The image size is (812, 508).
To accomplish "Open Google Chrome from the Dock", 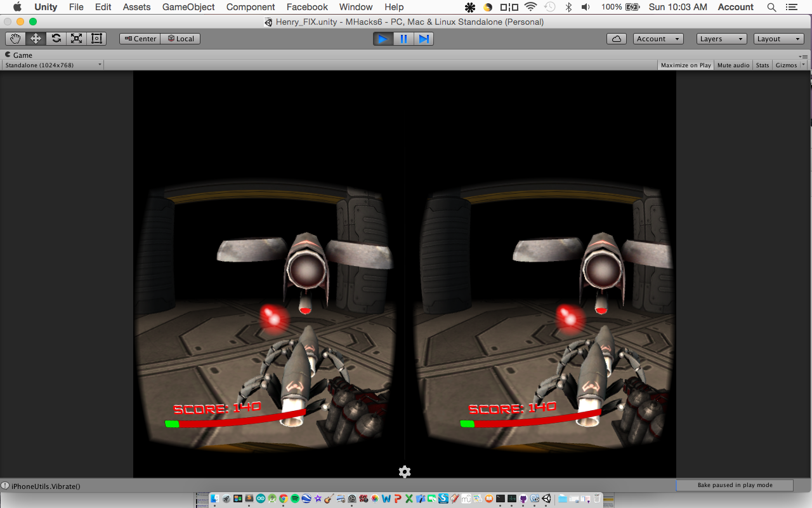I will (x=284, y=498).
